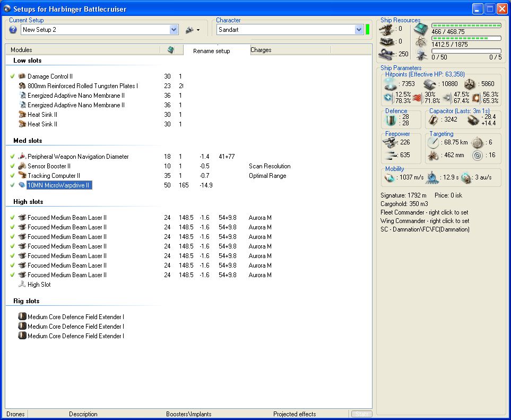Click the green skill status indicator
The height and width of the screenshot is (420, 511).
coord(367,30)
